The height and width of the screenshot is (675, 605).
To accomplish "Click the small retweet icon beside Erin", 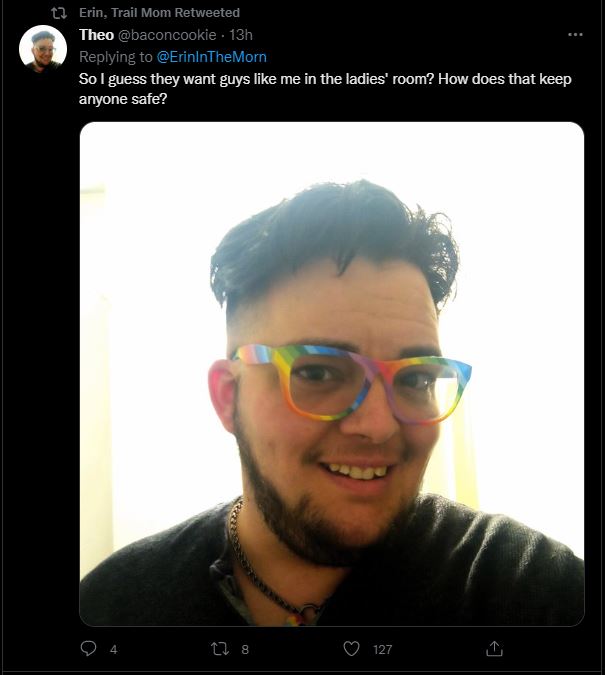I will point(59,13).
